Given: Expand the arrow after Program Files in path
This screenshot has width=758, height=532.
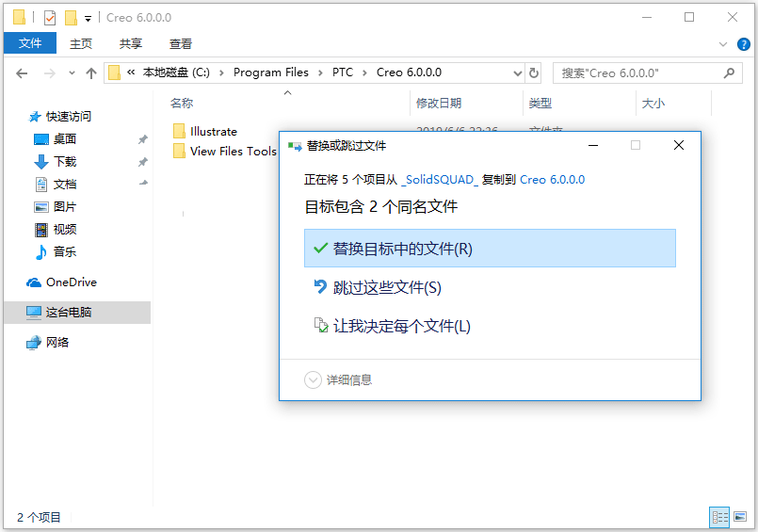Looking at the screenshot, I should click(x=320, y=73).
